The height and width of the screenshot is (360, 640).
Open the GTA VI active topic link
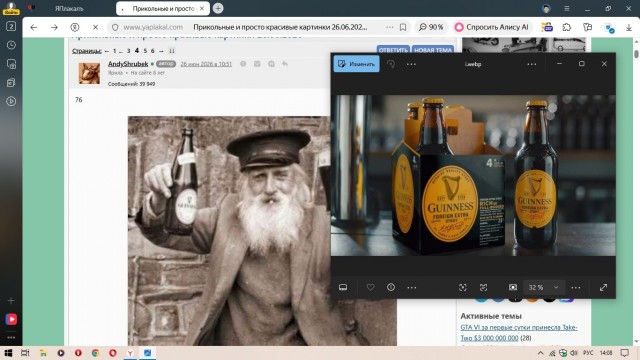(x=519, y=333)
